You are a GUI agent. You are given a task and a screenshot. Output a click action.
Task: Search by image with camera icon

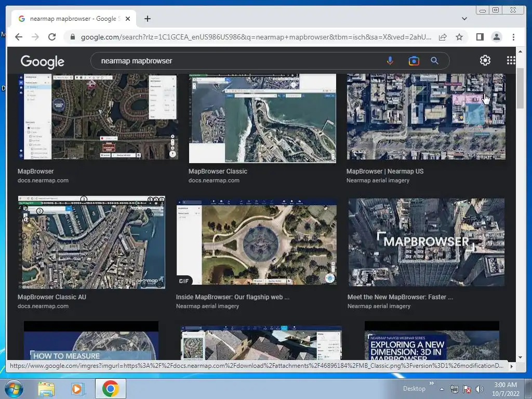(414, 61)
